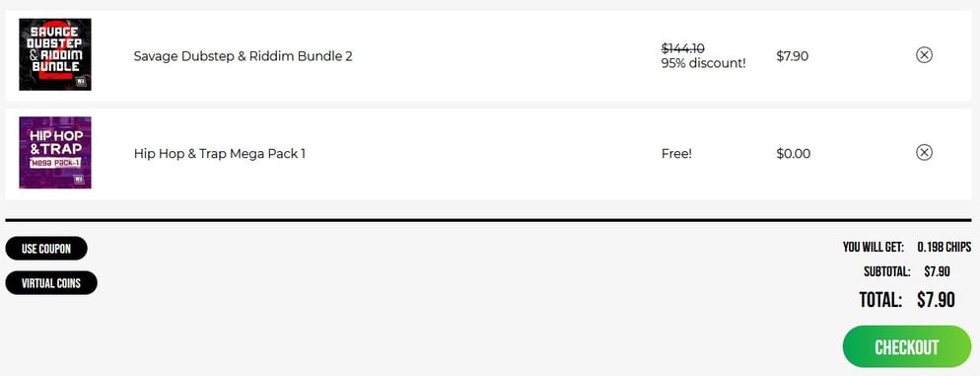Proceed with the green Checkout button

pyautogui.click(x=907, y=346)
